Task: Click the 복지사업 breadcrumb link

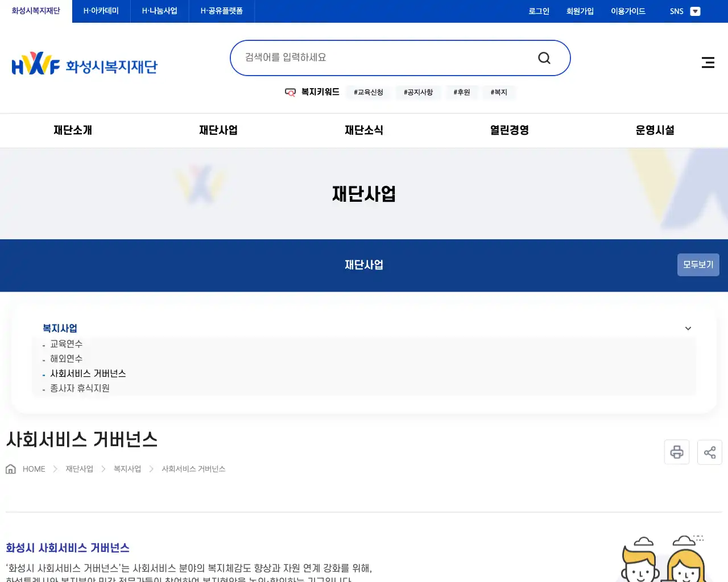Action: (126, 468)
